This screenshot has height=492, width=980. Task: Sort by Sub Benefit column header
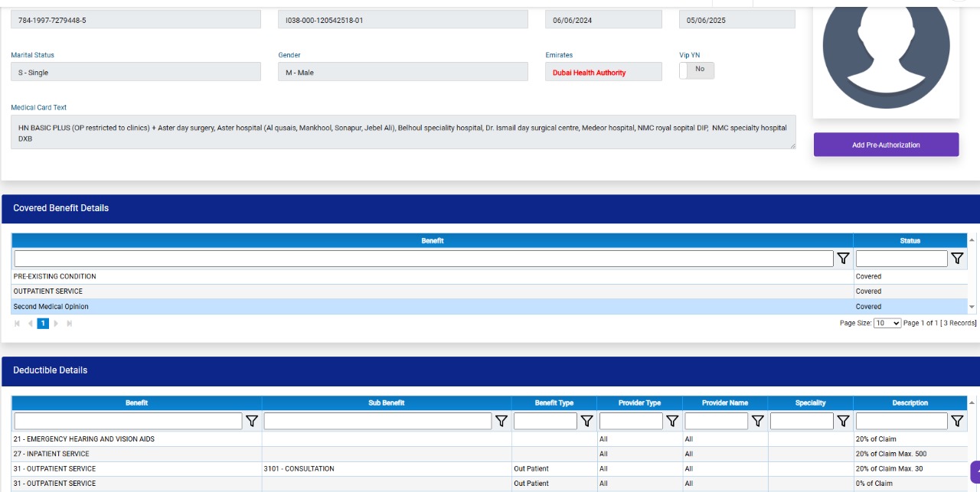[386, 402]
